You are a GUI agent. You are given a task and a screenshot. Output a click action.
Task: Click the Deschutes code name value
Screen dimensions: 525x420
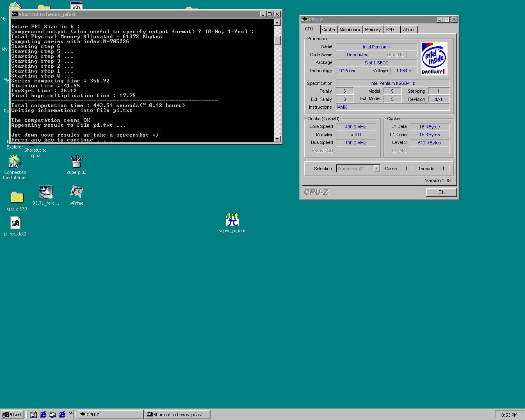(358, 55)
